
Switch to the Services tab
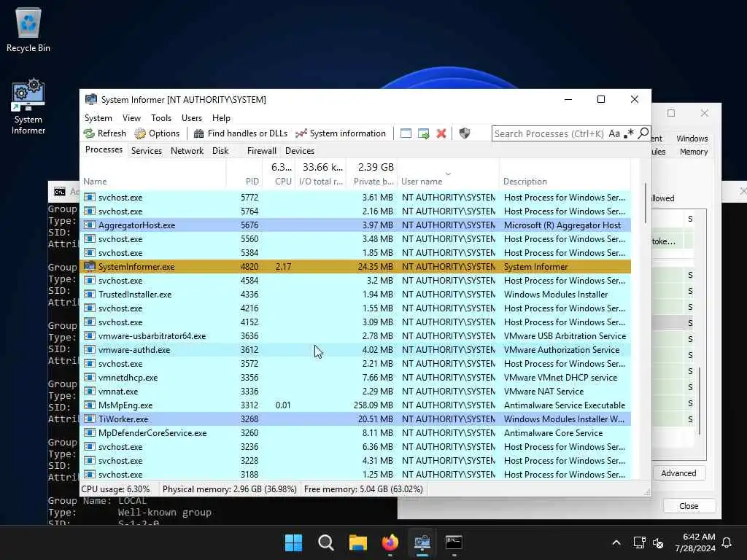click(x=146, y=150)
